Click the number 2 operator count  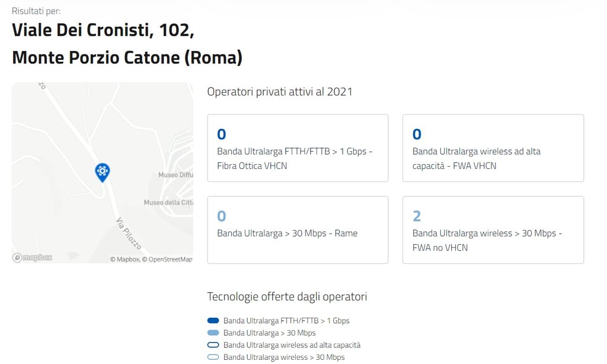(x=417, y=216)
